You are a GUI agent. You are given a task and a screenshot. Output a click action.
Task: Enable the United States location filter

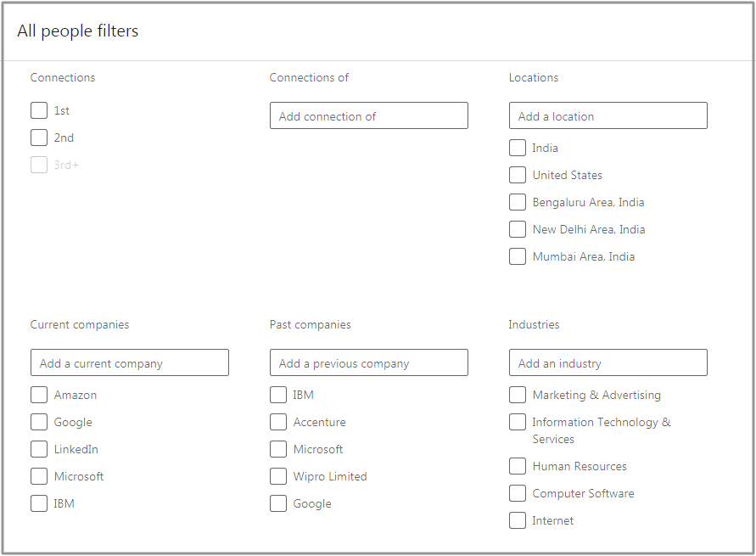518,175
